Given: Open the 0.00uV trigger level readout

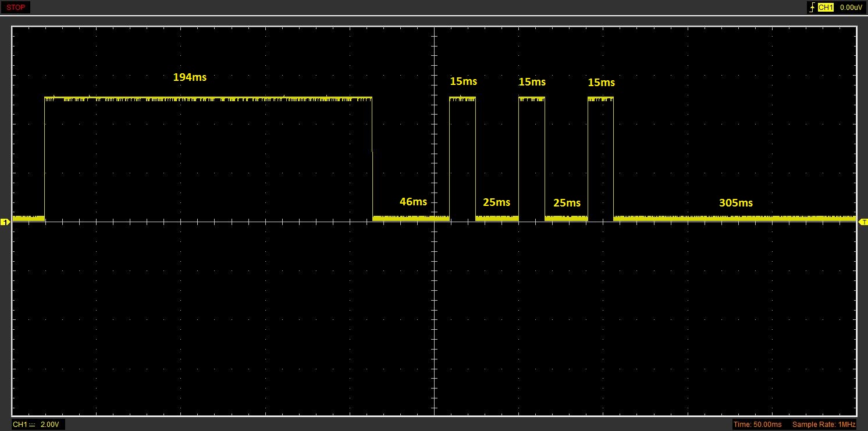Looking at the screenshot, I should pos(851,8).
